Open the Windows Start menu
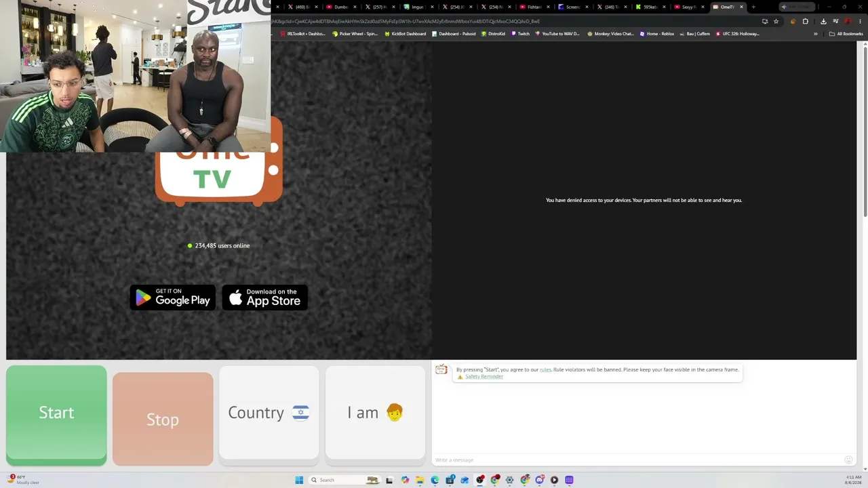 coord(299,480)
